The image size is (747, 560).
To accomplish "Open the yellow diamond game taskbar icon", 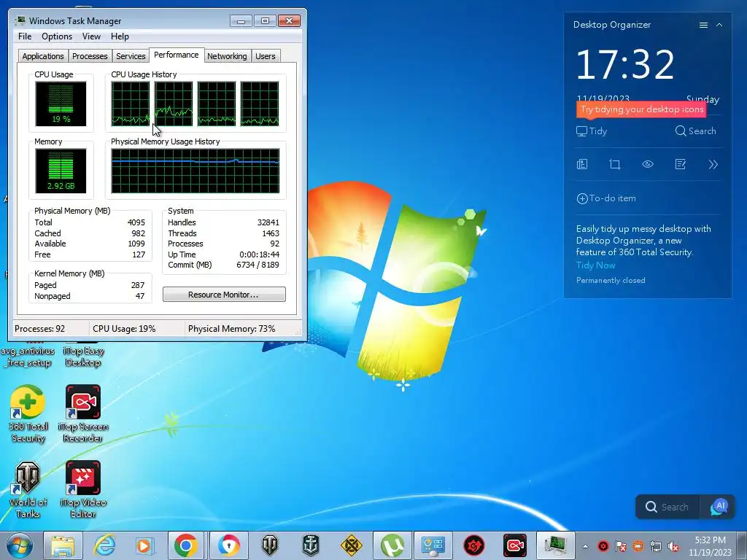I will click(x=351, y=545).
